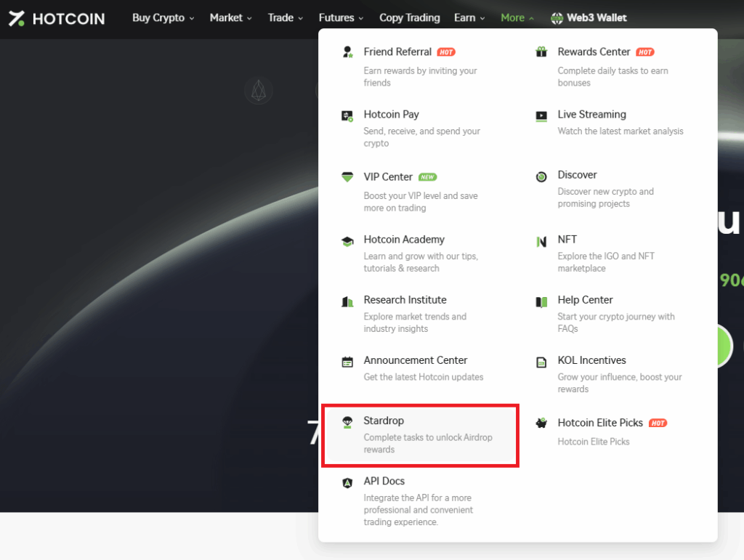
Task: Click the KOL Incentives document icon
Action: (541, 362)
